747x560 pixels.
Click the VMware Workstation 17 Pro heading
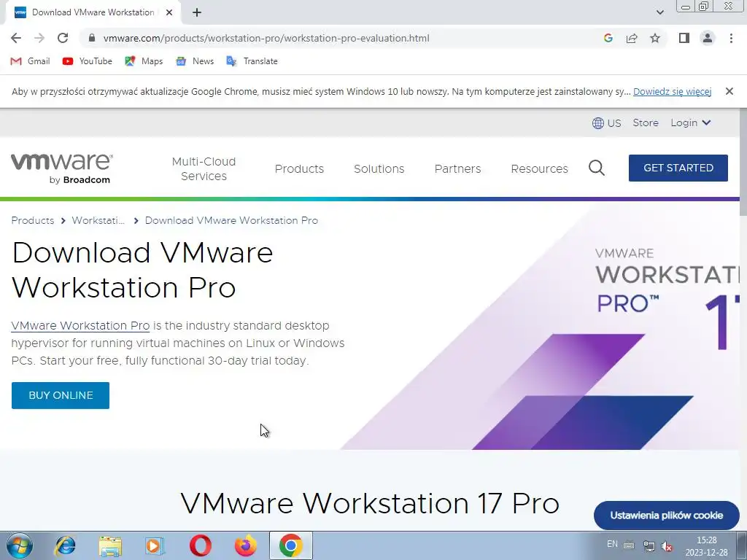click(370, 503)
